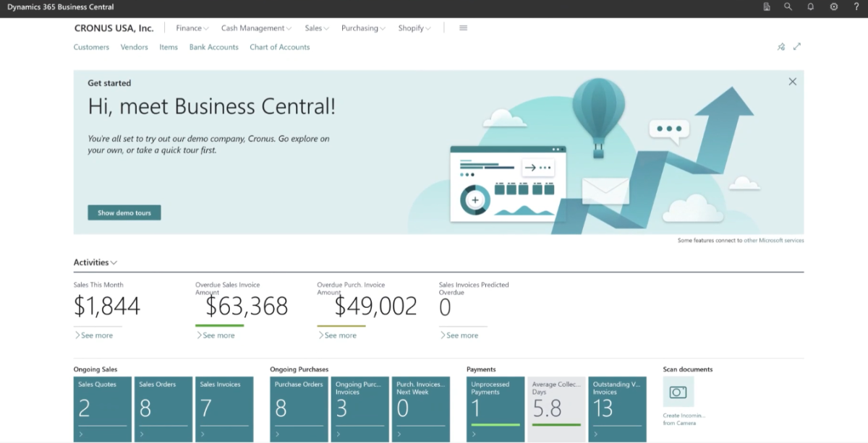Expand the Activities section chevron
Image resolution: width=868 pixels, height=443 pixels.
tap(114, 263)
